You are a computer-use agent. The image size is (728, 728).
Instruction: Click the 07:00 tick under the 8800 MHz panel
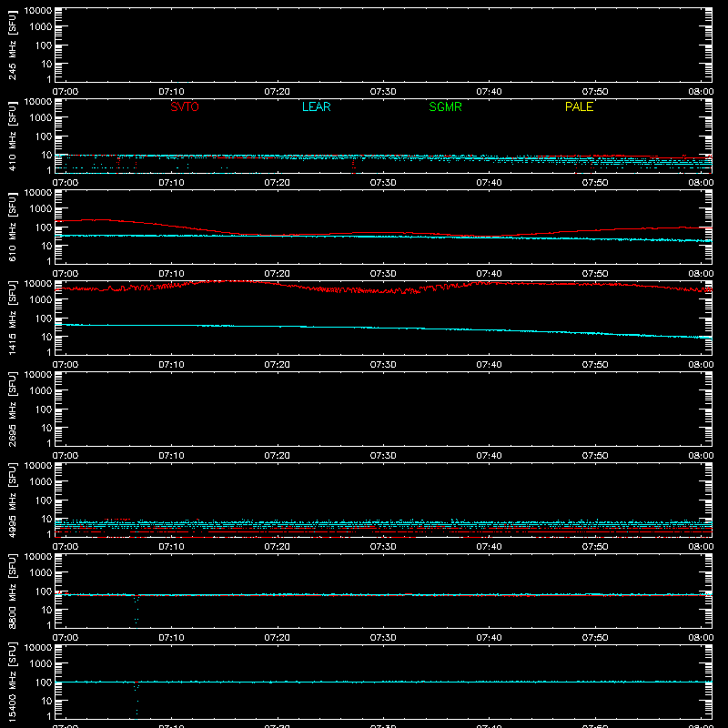coord(66,638)
